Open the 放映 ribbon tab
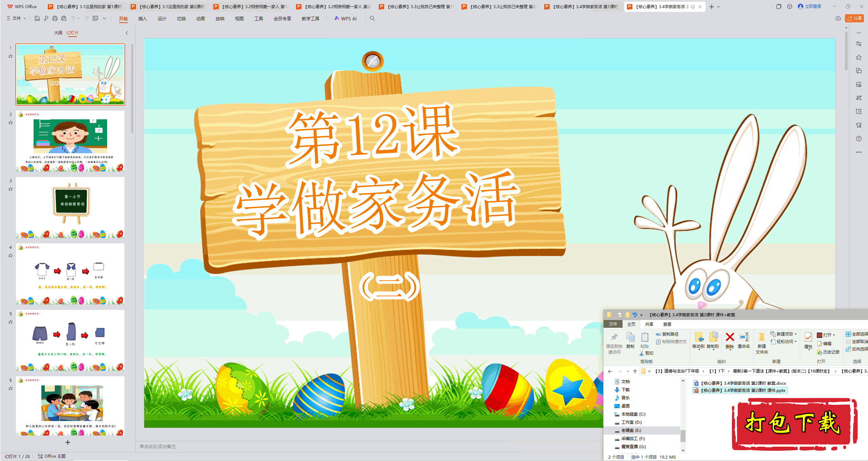Image resolution: width=868 pixels, height=461 pixels. [x=220, y=19]
